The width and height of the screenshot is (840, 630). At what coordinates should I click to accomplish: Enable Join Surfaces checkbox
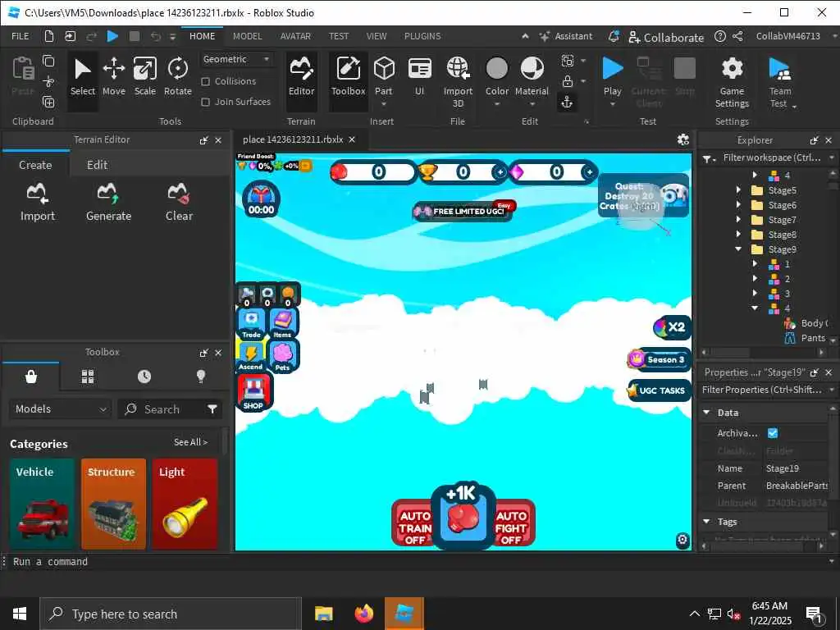click(x=205, y=102)
